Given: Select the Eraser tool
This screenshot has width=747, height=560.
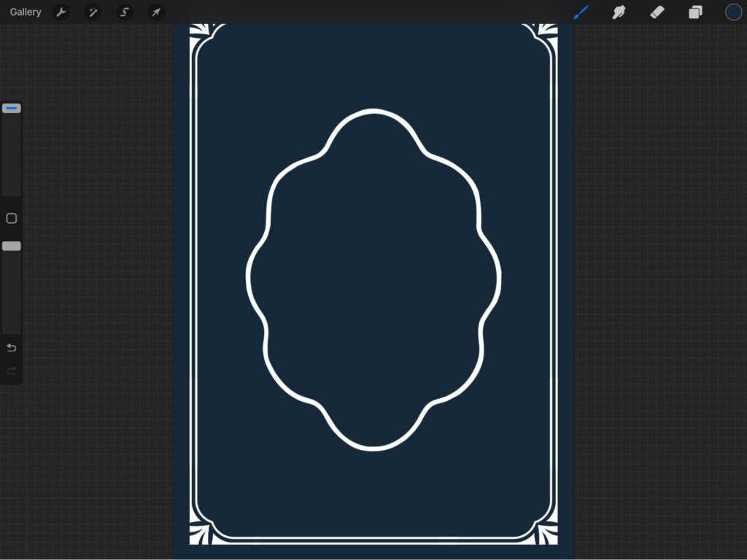Looking at the screenshot, I should pos(657,12).
